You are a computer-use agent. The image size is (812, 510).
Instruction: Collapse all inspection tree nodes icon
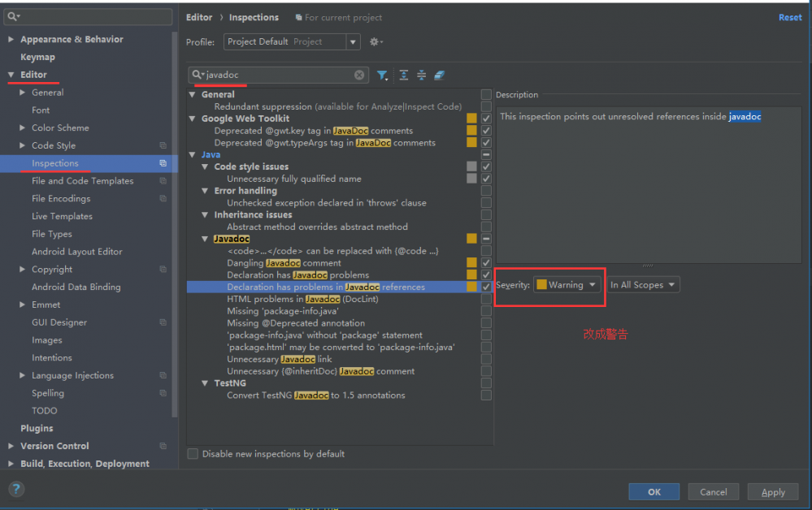point(422,75)
